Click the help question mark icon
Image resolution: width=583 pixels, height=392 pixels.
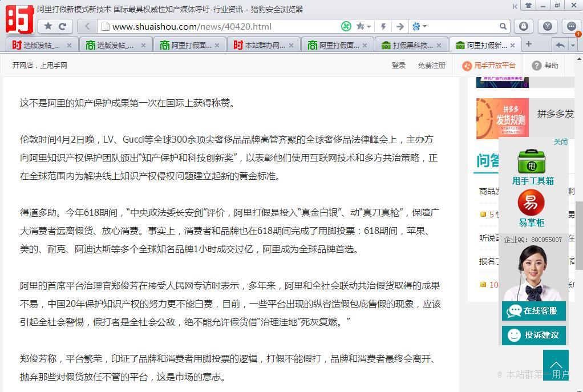coord(537,66)
